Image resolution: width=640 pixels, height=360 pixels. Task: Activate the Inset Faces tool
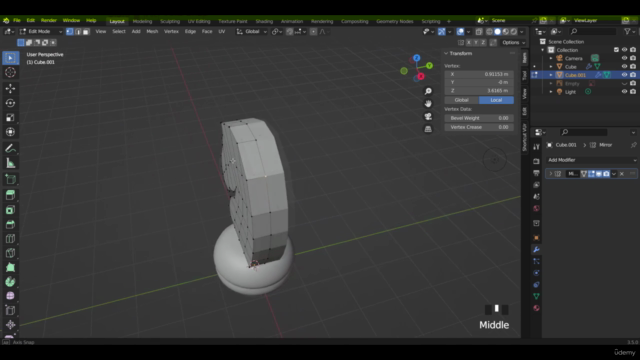[x=10, y=210]
